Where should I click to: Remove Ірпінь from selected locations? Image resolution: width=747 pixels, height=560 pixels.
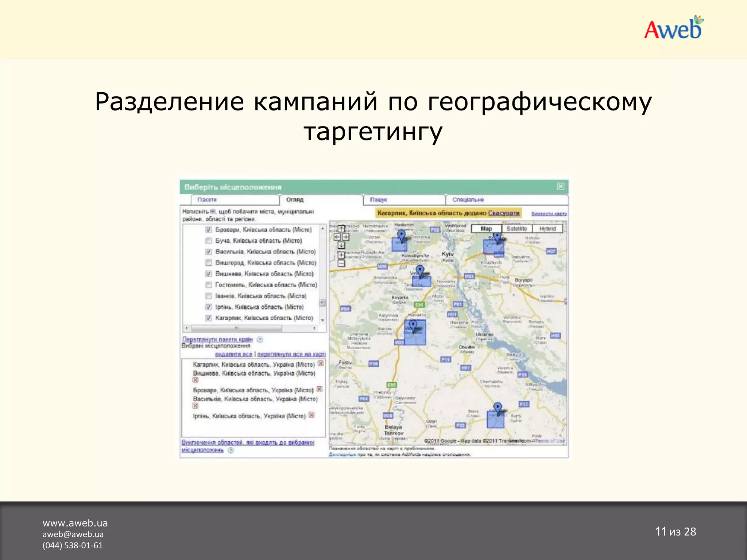pos(311,415)
